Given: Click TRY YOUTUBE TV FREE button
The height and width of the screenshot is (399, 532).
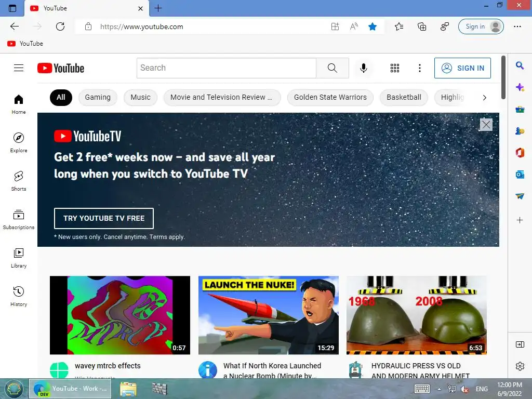Looking at the screenshot, I should click(x=104, y=218).
